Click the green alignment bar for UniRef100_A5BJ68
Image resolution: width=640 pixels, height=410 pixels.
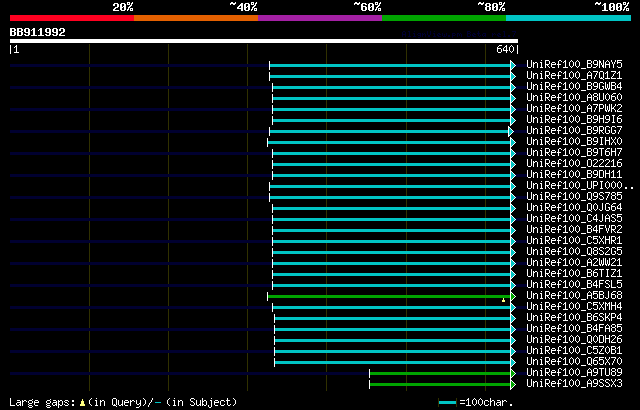point(389,297)
